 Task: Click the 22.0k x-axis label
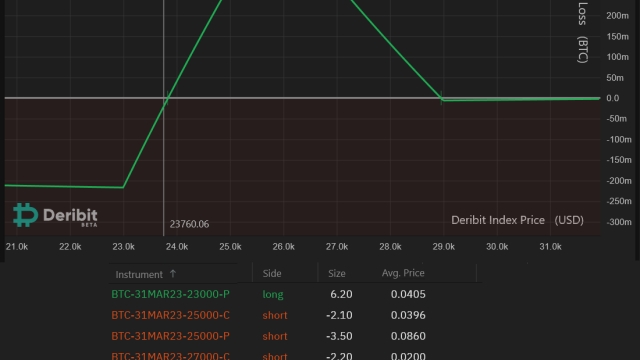point(70,247)
